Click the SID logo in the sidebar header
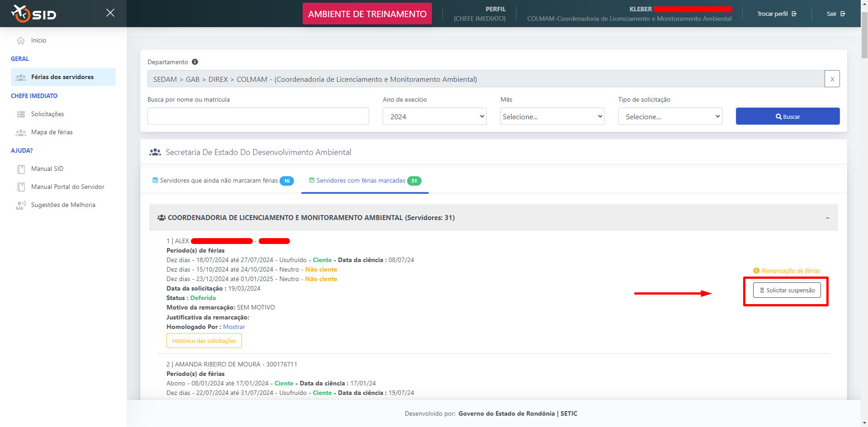The image size is (868, 427). 33,14
